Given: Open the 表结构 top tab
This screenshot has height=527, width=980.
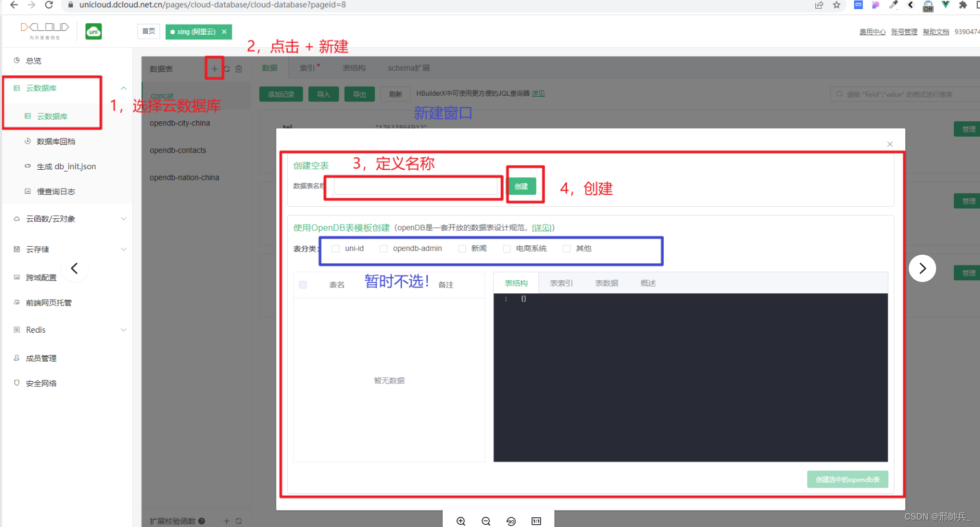Looking at the screenshot, I should click(354, 68).
